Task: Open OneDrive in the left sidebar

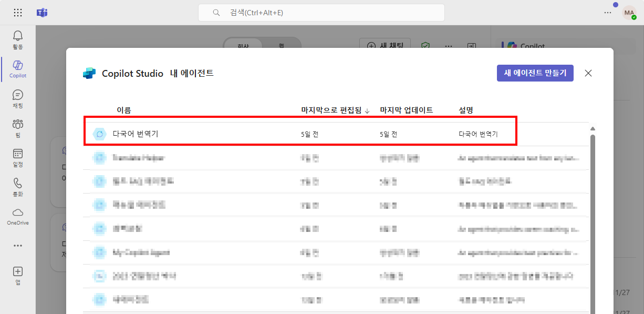Action: click(18, 216)
